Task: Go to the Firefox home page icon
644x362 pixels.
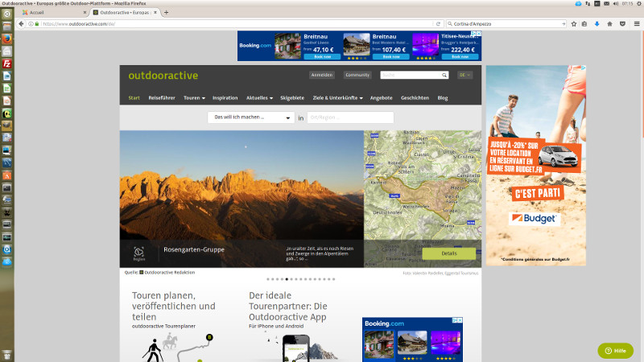Action: [610, 24]
